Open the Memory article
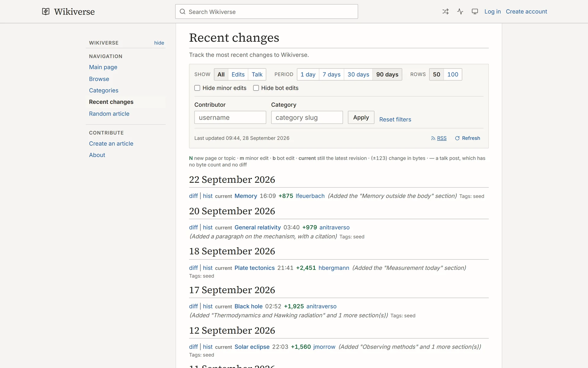The image size is (588, 368). coord(246,196)
